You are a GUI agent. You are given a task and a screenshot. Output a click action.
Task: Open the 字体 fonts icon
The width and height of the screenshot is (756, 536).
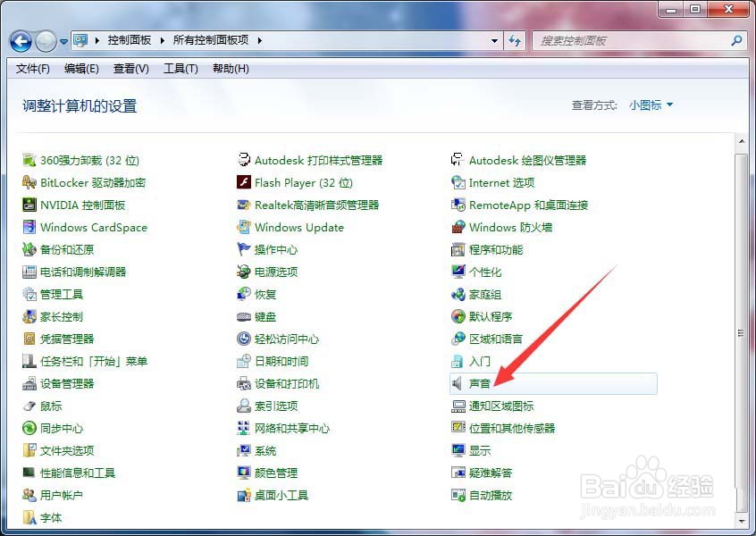[x=29, y=517]
